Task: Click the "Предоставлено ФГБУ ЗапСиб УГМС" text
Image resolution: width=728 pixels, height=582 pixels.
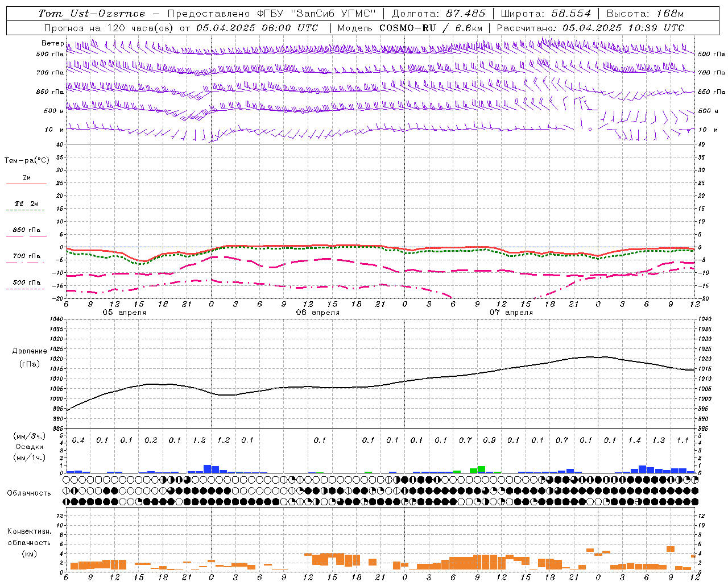Action: [x=271, y=14]
